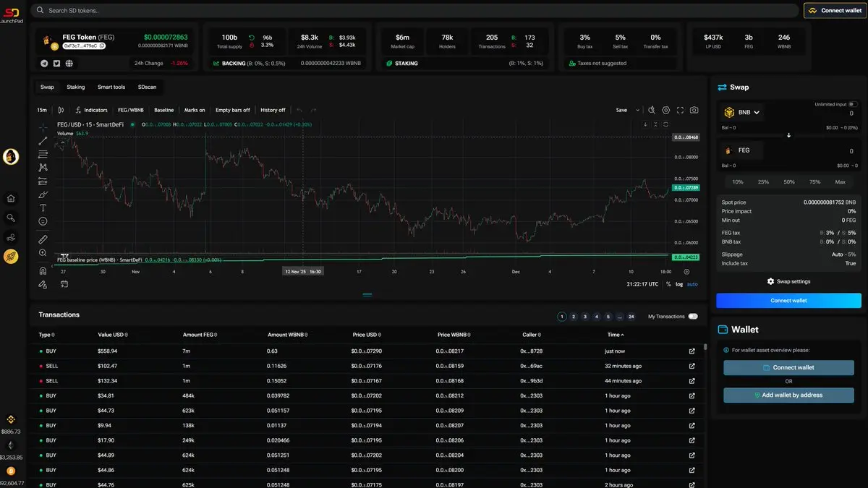Viewport: 868px width, 488px height.
Task: Click the Search SD tokens field
Action: pos(416,11)
